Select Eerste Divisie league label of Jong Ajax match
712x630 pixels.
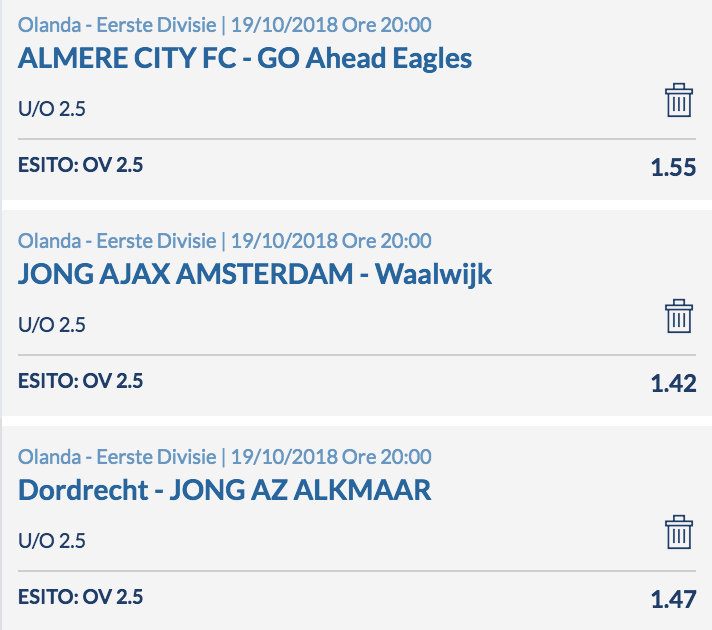[x=156, y=241]
